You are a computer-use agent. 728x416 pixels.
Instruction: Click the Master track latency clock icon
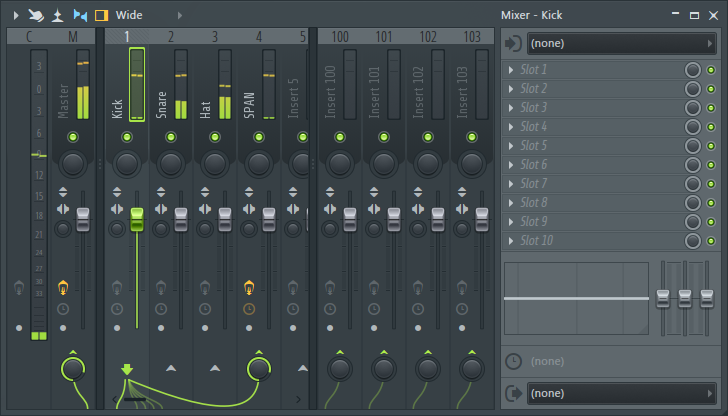click(63, 309)
